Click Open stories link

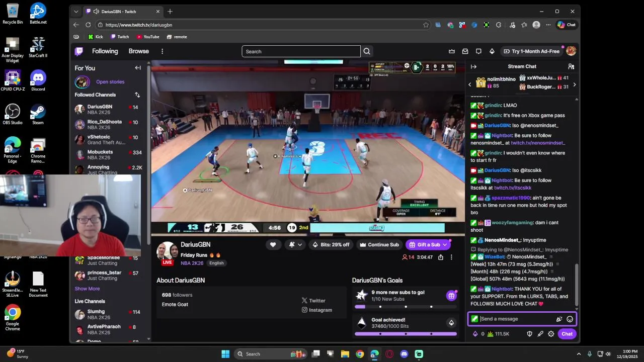(x=110, y=81)
